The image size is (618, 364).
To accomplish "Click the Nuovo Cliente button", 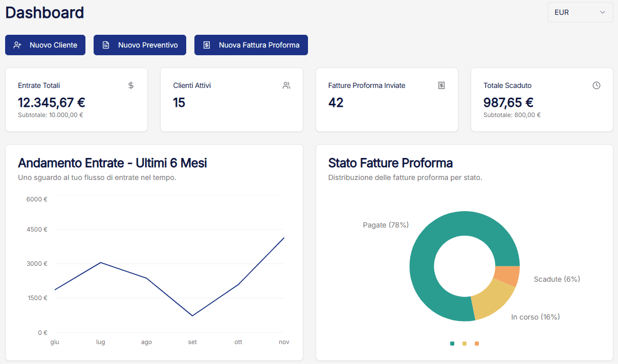I will click(x=45, y=45).
